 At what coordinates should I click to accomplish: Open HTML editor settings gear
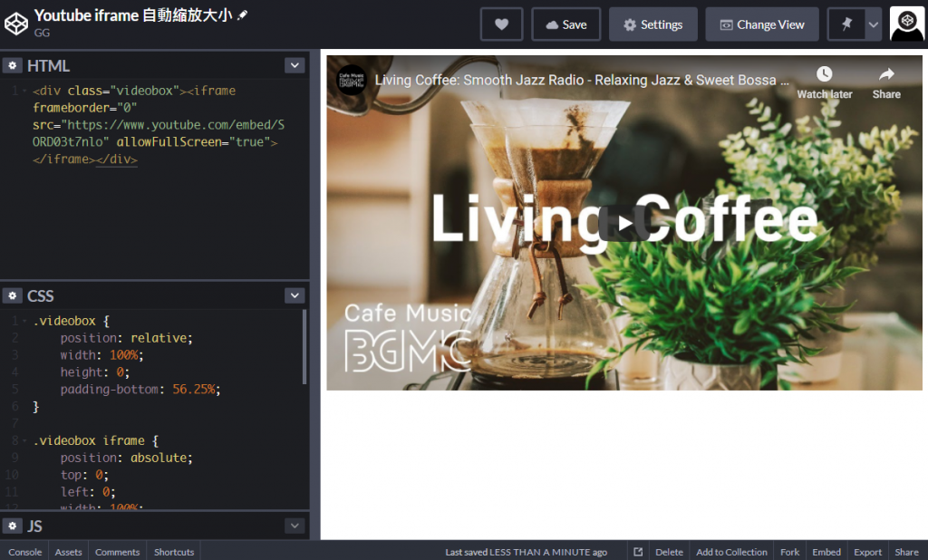13,65
